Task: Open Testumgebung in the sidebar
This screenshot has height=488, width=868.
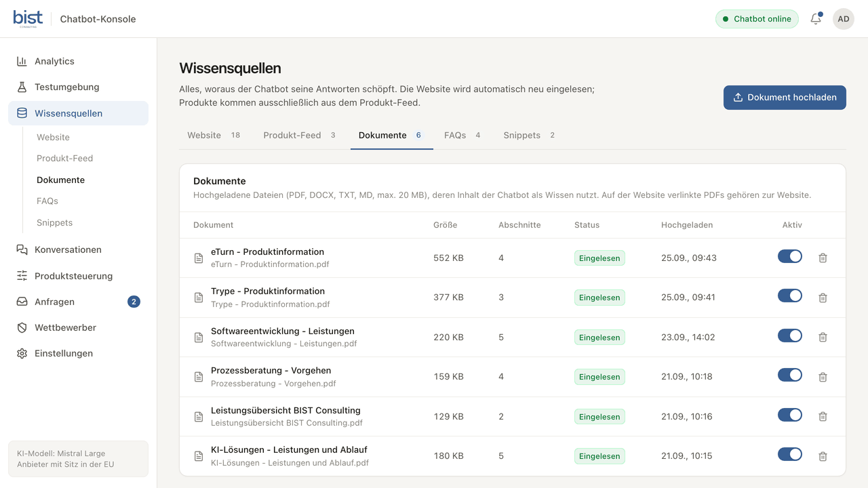Action: [x=78, y=87]
